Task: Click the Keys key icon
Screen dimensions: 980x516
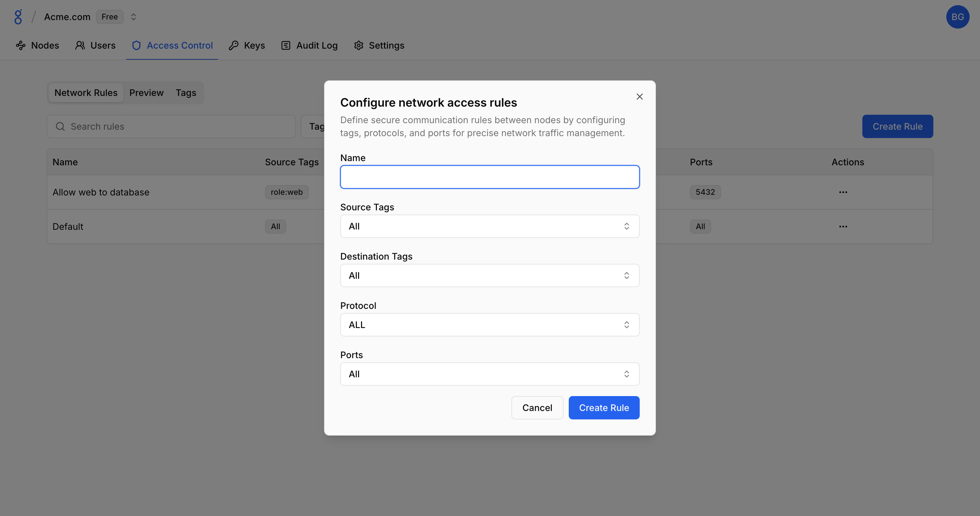Action: [234, 46]
